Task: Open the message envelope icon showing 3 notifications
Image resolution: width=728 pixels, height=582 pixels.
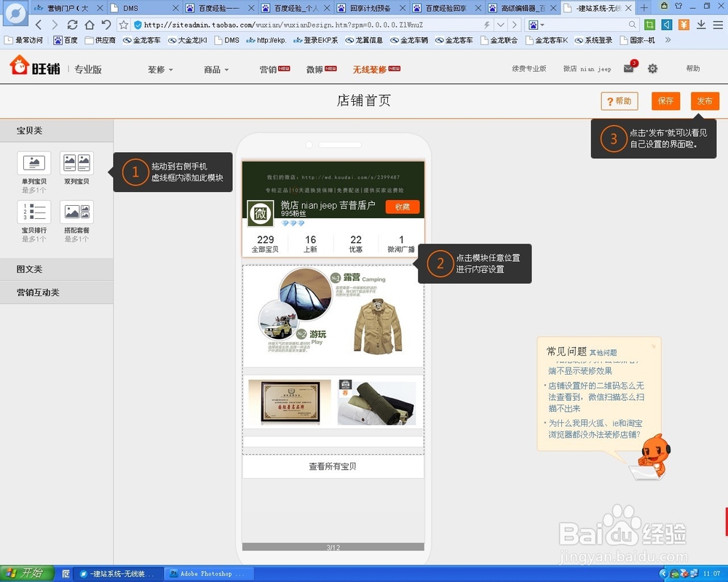Action: [629, 68]
